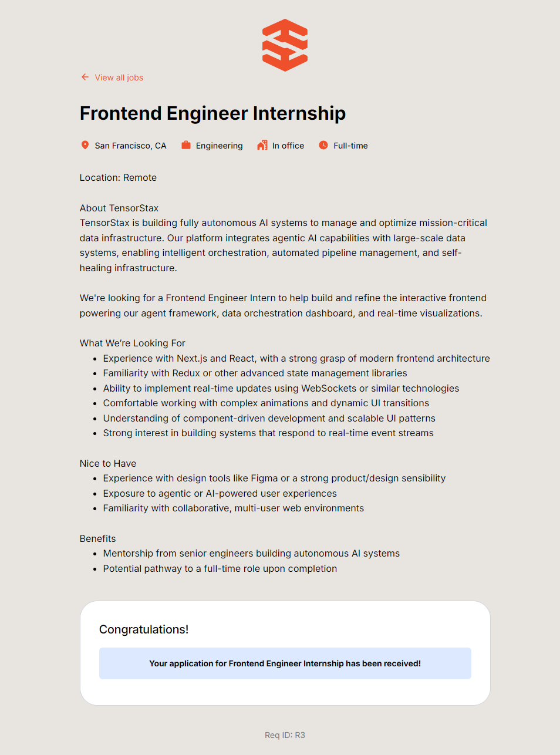
Task: Click the Benefits heading
Action: 98,538
